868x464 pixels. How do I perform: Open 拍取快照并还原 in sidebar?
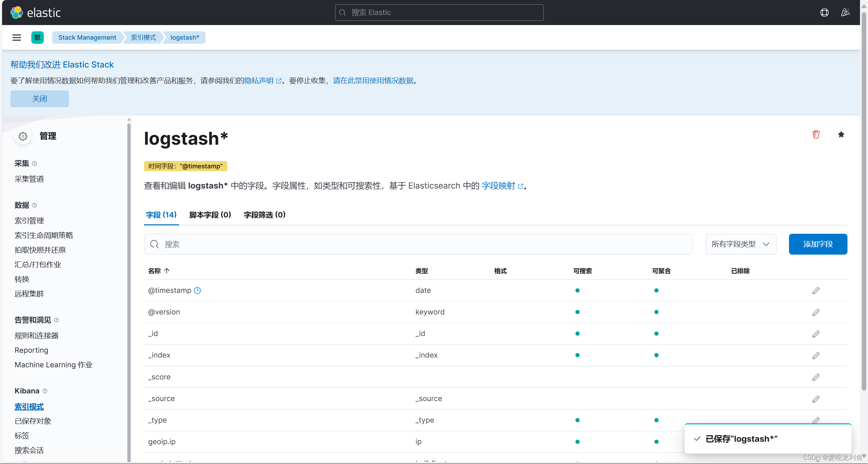pos(40,250)
